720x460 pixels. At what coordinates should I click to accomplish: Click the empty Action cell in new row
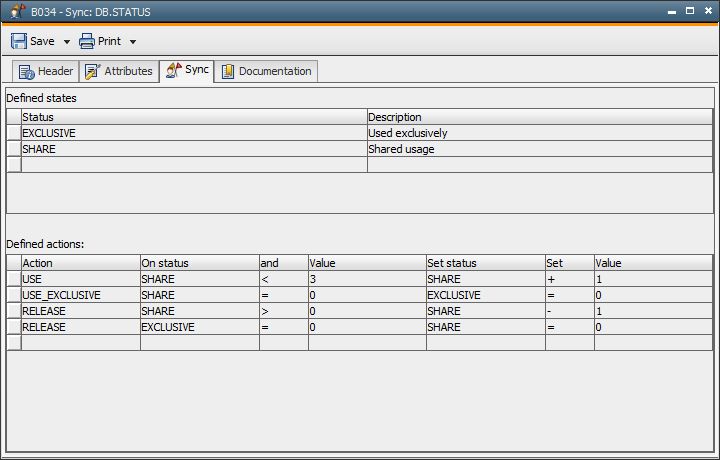(x=81, y=342)
